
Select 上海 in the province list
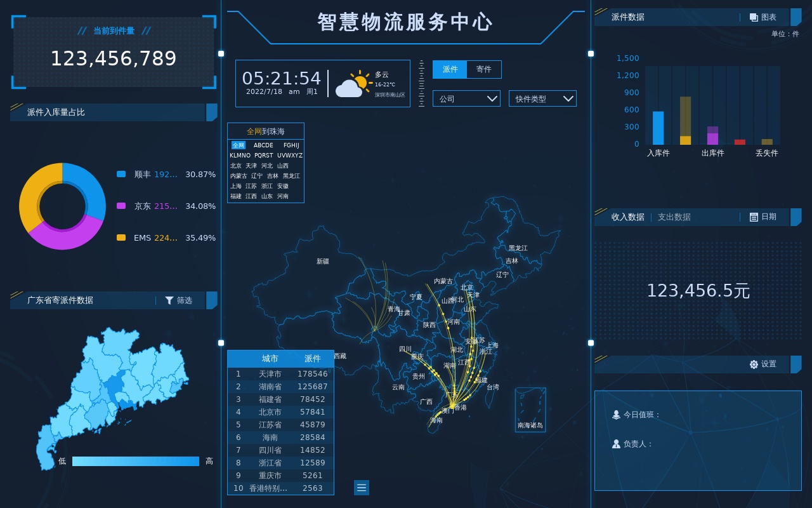click(236, 186)
